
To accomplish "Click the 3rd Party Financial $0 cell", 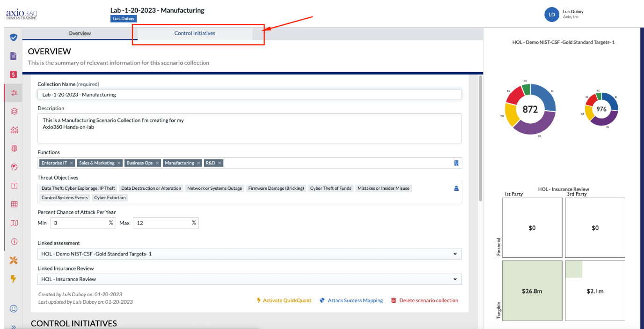I will pyautogui.click(x=595, y=228).
